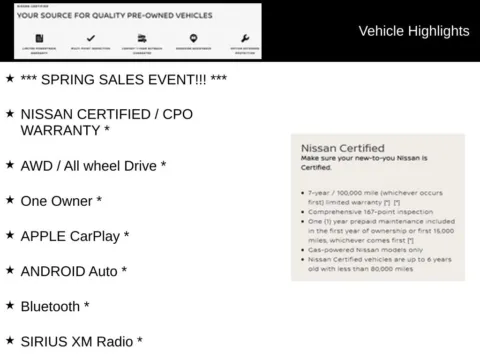Click the SPRING SALES EVENT highlight text
Image resolution: width=480 pixels, height=360 pixels.
124,80
